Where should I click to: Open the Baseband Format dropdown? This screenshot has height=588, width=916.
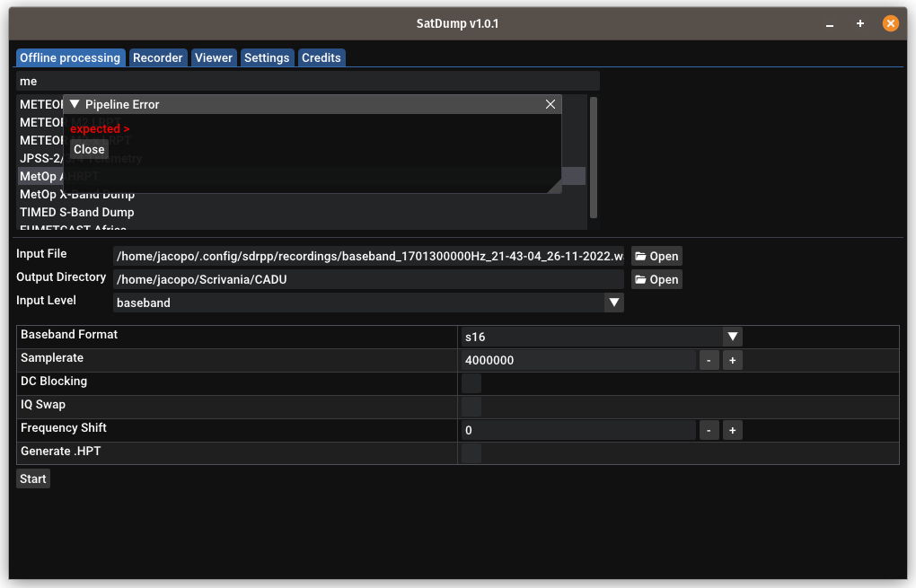coord(732,337)
